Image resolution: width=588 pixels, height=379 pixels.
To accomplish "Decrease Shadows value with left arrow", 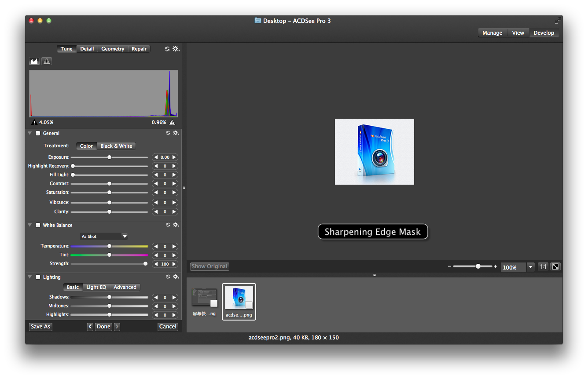I will (156, 298).
